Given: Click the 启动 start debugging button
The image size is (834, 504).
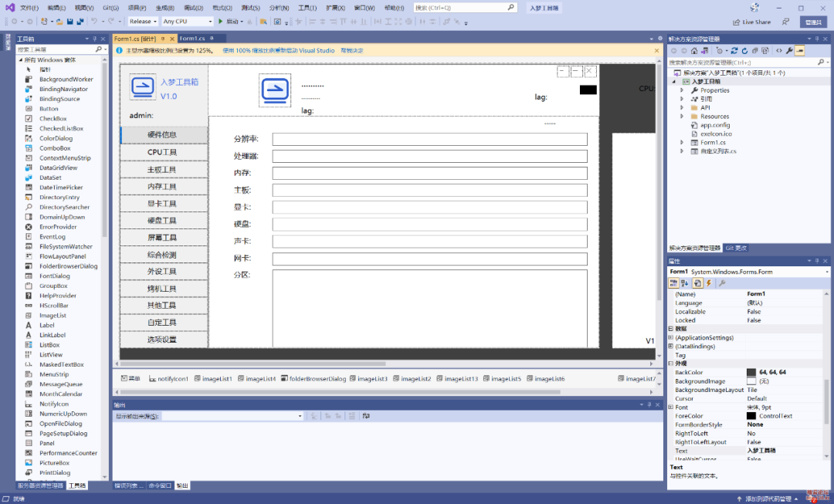Looking at the screenshot, I should click(x=228, y=22).
